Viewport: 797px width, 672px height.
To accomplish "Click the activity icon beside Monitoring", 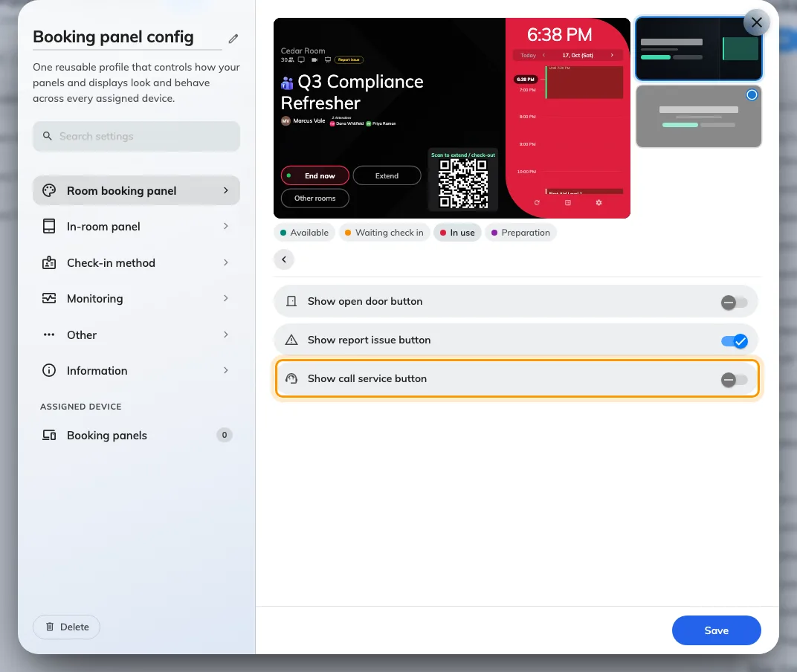I will (49, 298).
